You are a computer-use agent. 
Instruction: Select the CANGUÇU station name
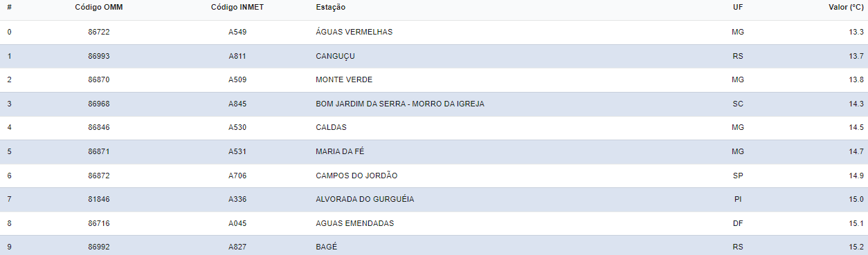pos(335,56)
